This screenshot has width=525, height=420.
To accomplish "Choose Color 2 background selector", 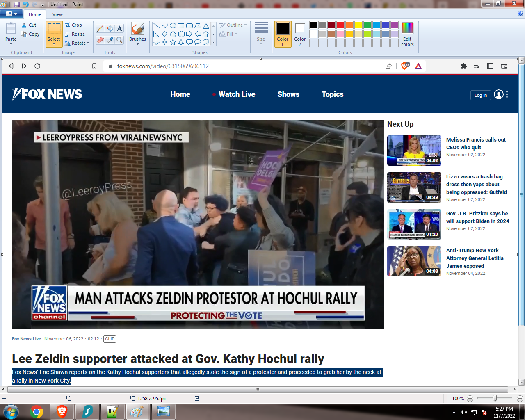I will (x=300, y=34).
